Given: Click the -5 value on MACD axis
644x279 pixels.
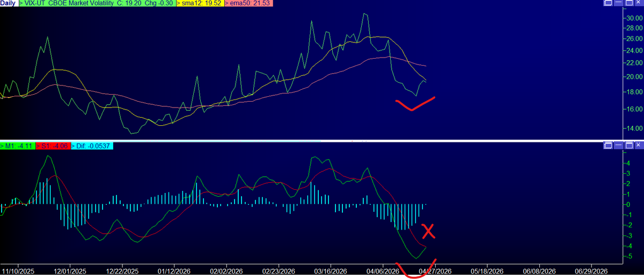Looking at the screenshot, I should [x=630, y=256].
